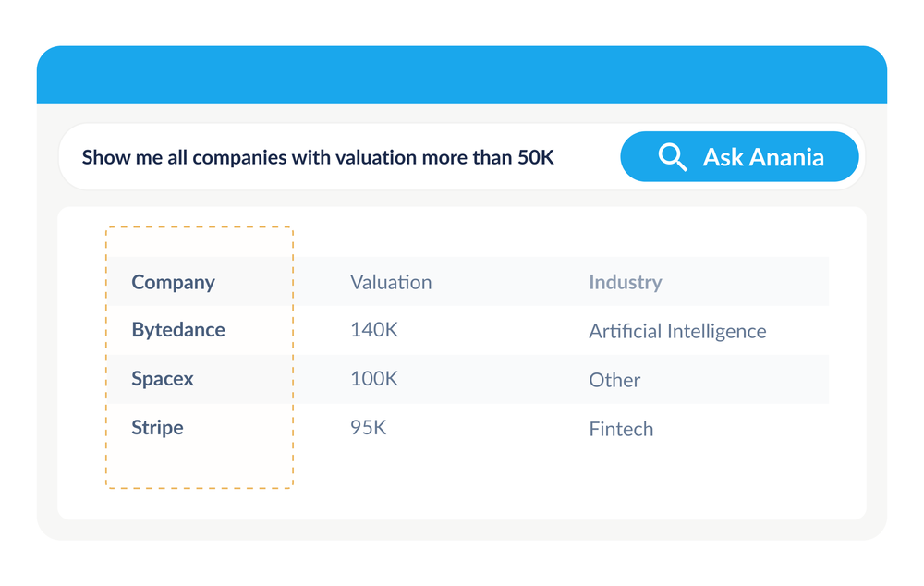Select the Industry column header
The height and width of the screenshot is (586, 924).
(625, 283)
